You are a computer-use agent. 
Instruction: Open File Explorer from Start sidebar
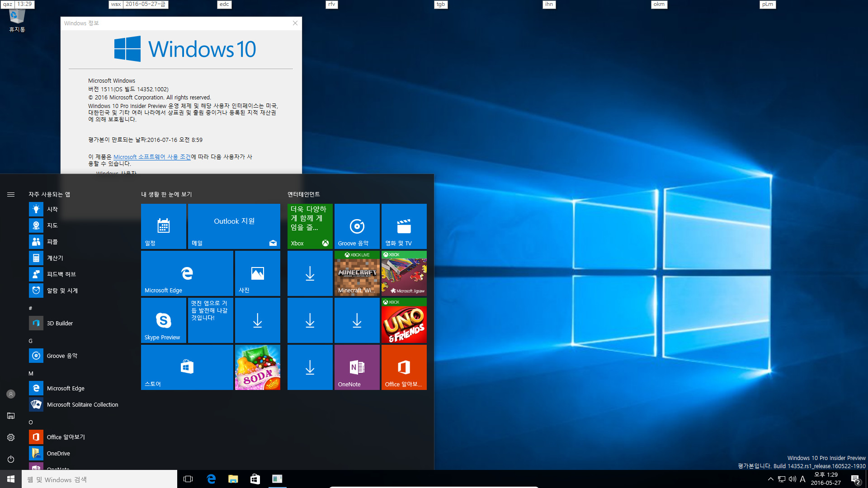[11, 416]
